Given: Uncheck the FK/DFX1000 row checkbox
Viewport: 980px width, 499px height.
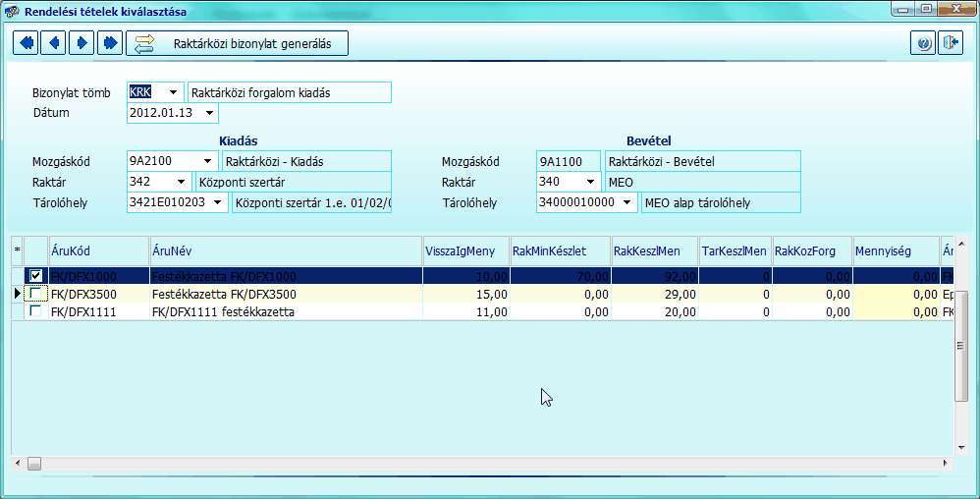Looking at the screenshot, I should (36, 276).
